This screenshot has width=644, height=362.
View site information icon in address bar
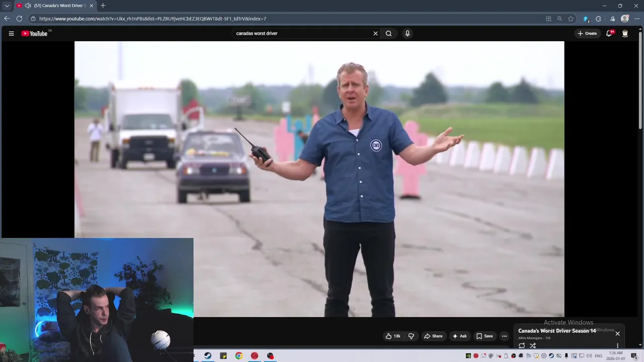33,19
